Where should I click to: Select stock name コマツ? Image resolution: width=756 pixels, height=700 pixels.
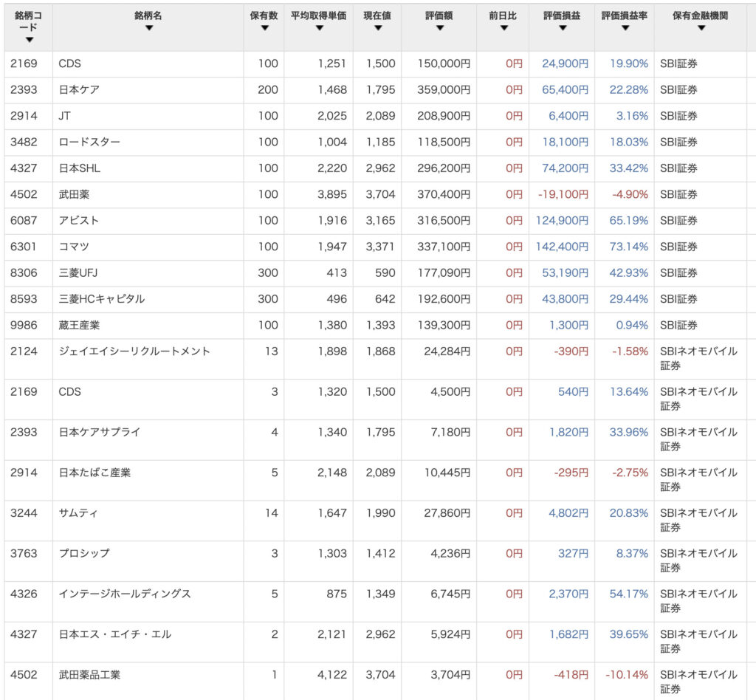pos(74,247)
